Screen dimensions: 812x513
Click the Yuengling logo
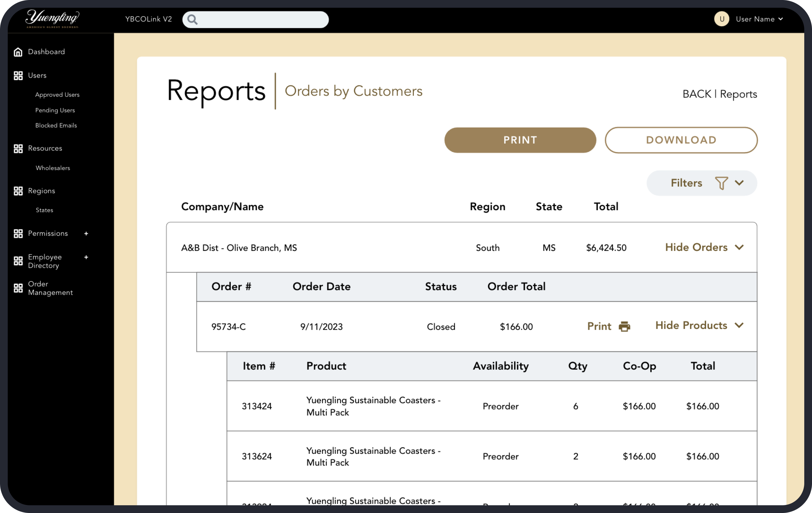(52, 19)
